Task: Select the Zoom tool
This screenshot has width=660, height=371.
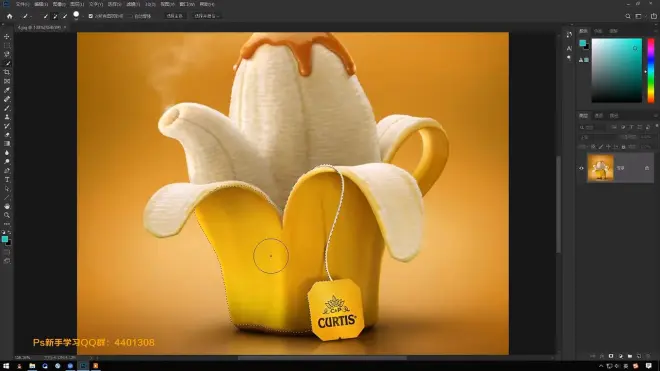Action: pos(7,215)
